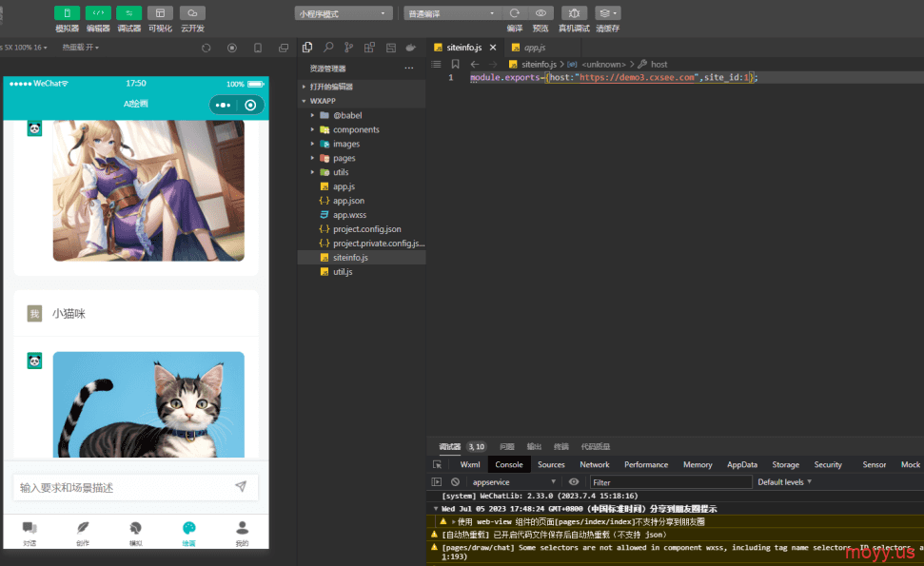Viewport: 924px width, 566px height.
Task: Switch to the 问题 problems tab
Action: pos(507,446)
